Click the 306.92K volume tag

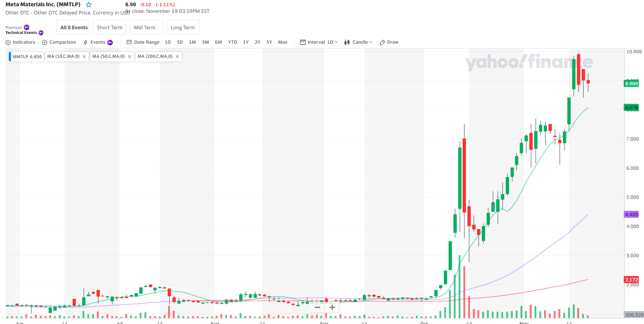point(634,315)
